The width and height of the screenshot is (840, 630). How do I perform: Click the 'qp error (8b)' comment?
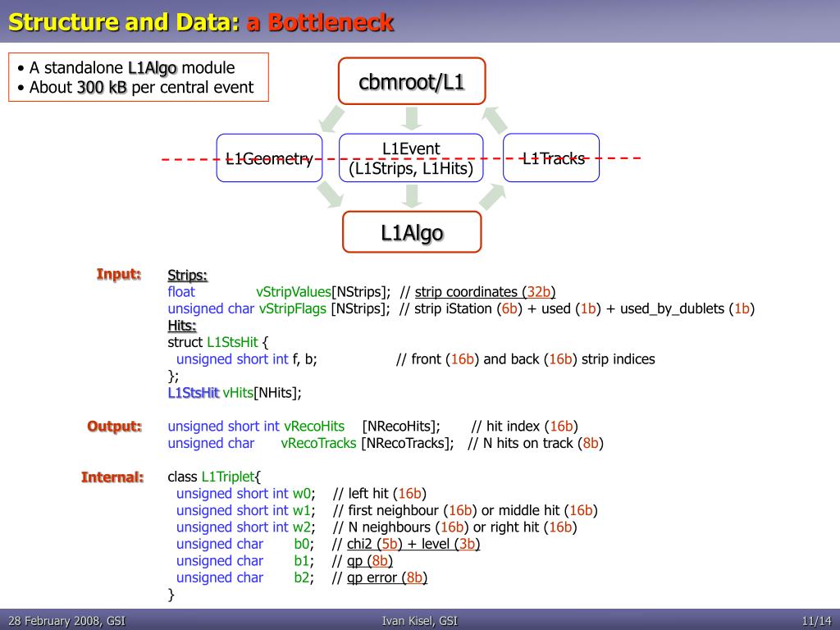pyautogui.click(x=387, y=578)
